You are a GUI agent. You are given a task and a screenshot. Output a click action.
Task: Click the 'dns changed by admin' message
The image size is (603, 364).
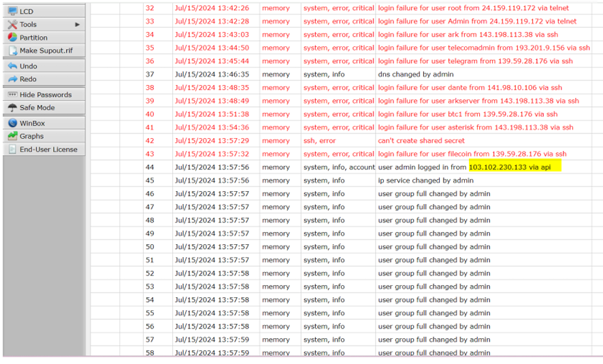point(416,74)
